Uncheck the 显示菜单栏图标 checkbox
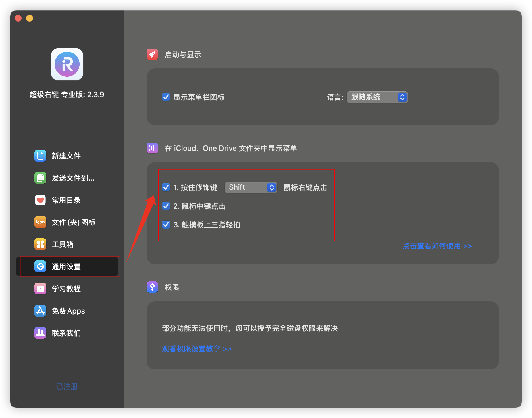Viewport: 532px width, 418px height. coord(166,97)
